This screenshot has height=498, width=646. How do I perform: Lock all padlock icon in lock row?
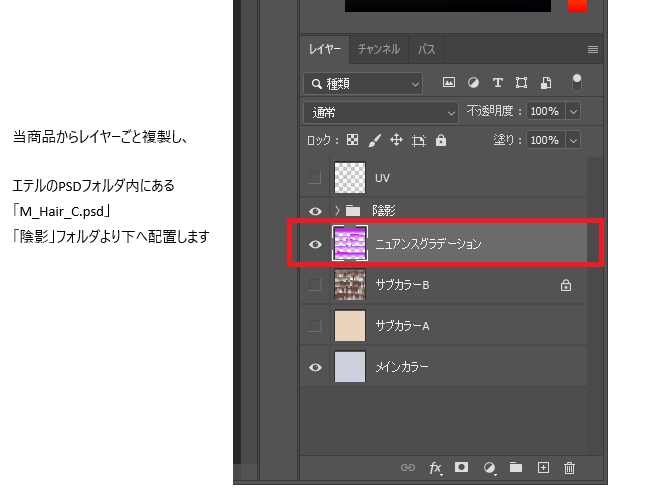click(x=441, y=140)
